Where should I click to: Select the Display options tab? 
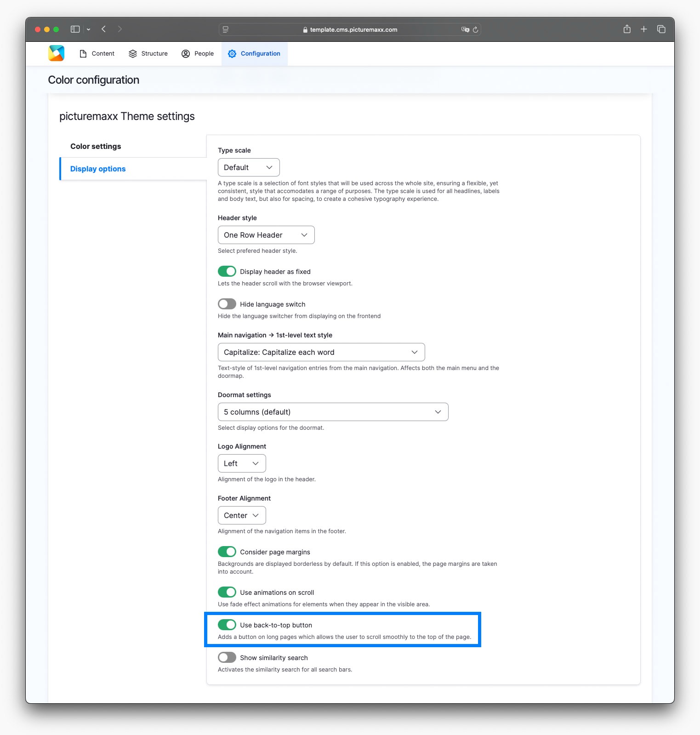[x=133, y=169]
